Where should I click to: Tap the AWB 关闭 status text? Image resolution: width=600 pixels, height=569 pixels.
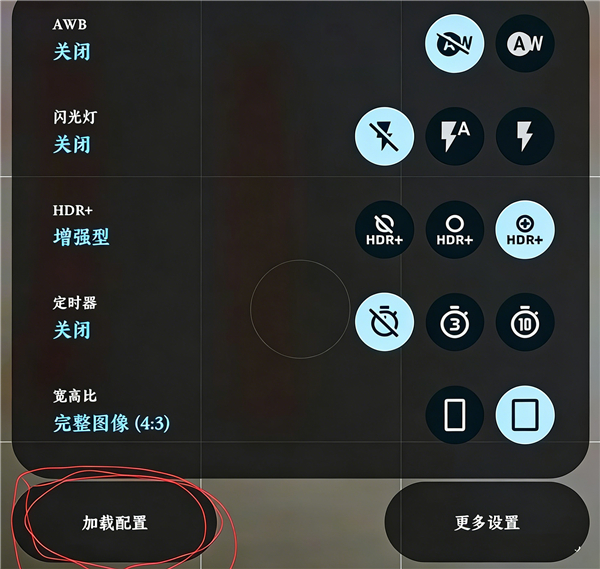pyautogui.click(x=72, y=52)
